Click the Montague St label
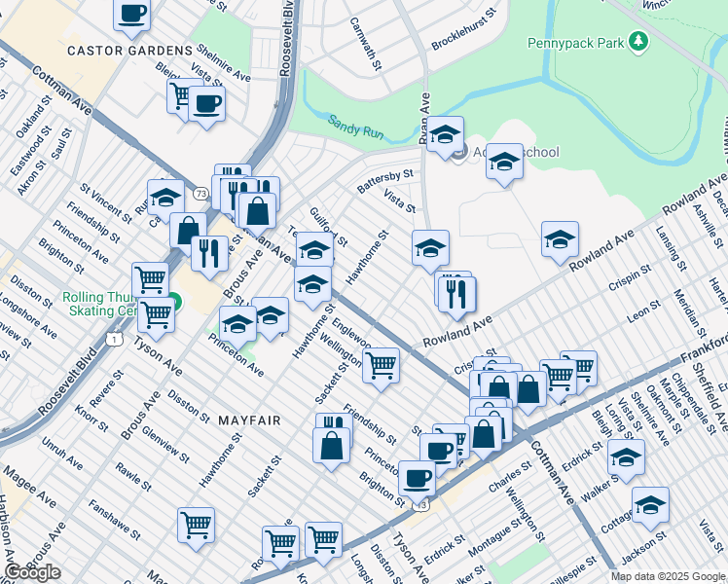The height and width of the screenshot is (584, 728). pyautogui.click(x=495, y=537)
